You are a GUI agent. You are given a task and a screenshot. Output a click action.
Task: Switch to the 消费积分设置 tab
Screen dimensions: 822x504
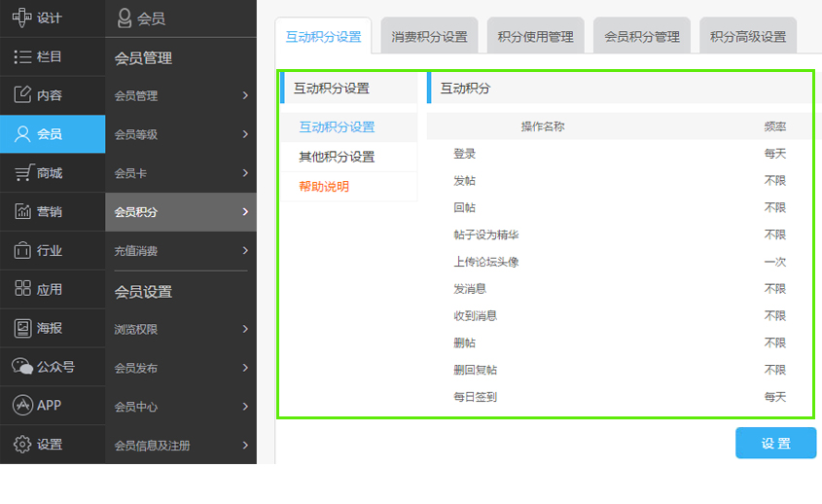pos(429,37)
